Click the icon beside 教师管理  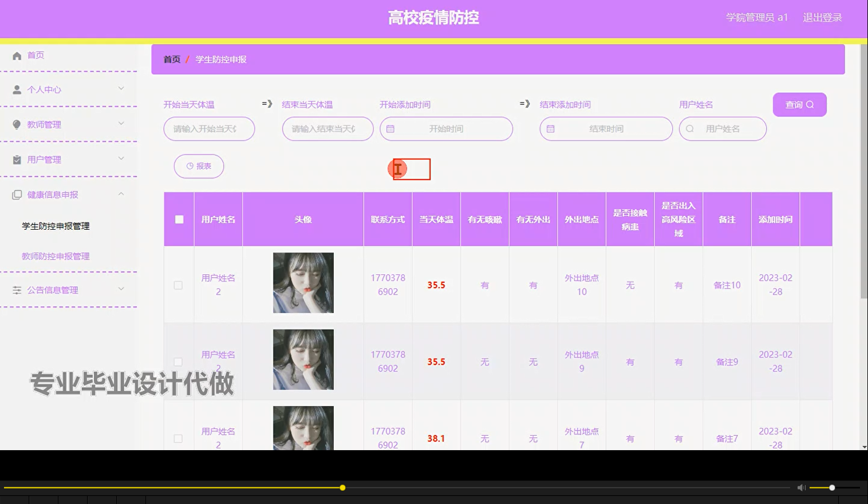tap(17, 125)
